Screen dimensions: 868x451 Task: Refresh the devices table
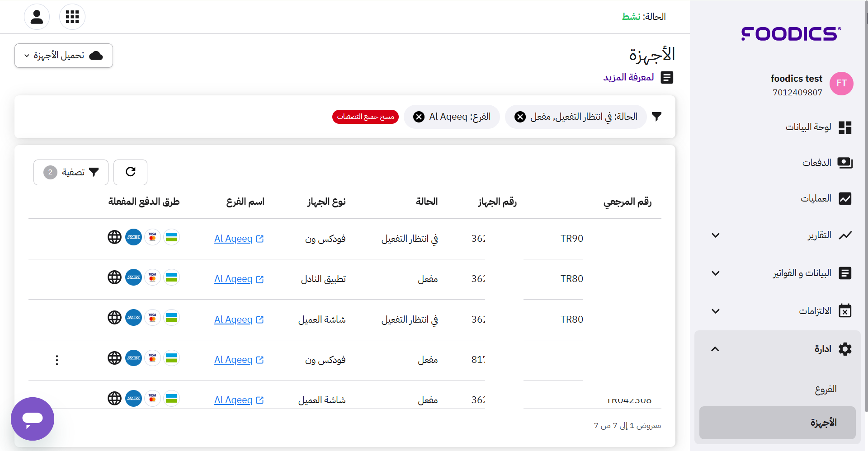[x=130, y=172]
